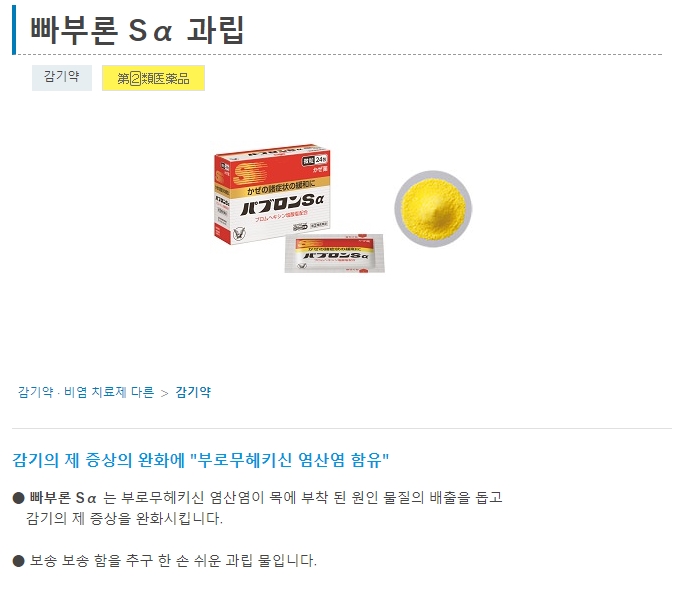680x592 pixels.
Task: Click the yellow granule powder circle image
Action: pyautogui.click(x=433, y=209)
